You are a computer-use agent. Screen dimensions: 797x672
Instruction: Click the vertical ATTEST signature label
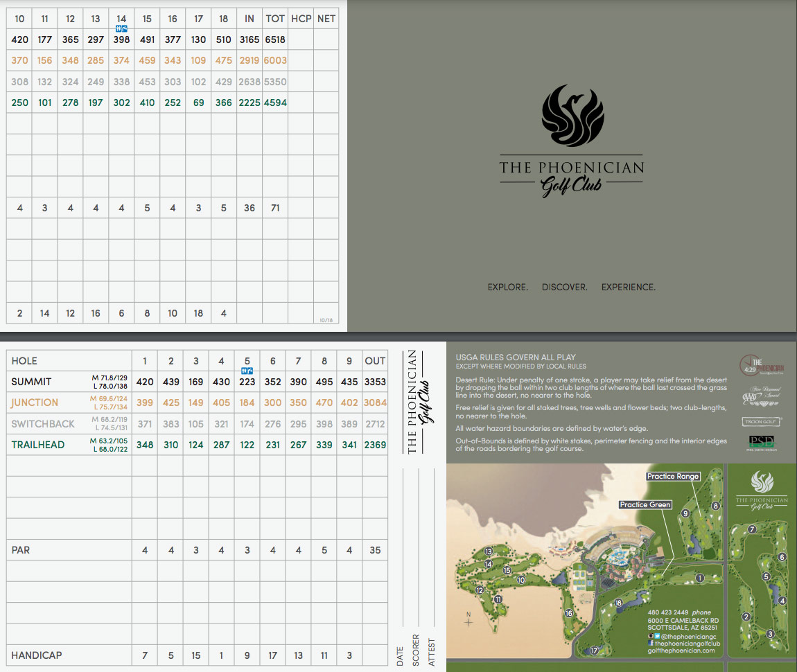pyautogui.click(x=432, y=652)
